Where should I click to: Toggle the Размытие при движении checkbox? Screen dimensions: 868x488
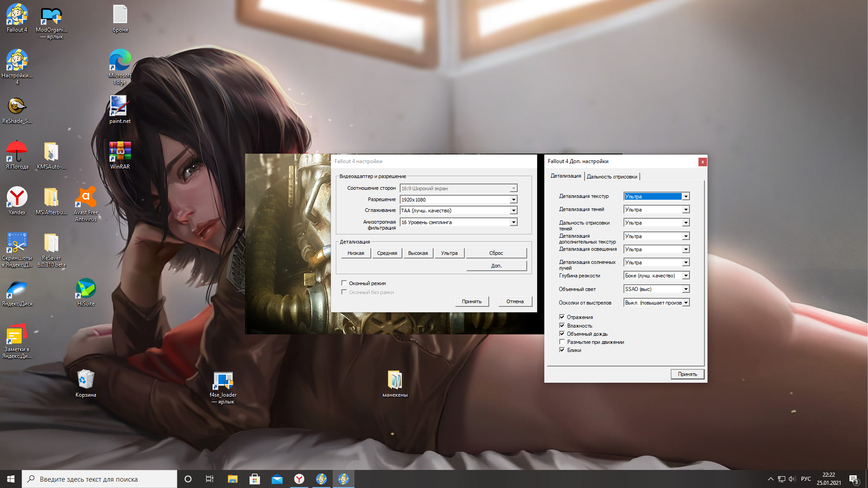pyautogui.click(x=562, y=342)
